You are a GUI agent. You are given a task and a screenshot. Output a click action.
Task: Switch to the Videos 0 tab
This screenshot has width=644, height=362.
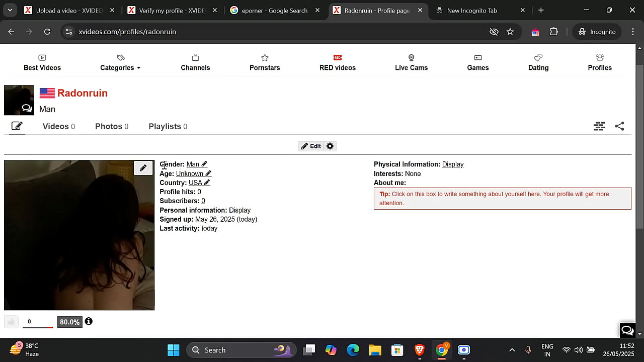tap(58, 126)
